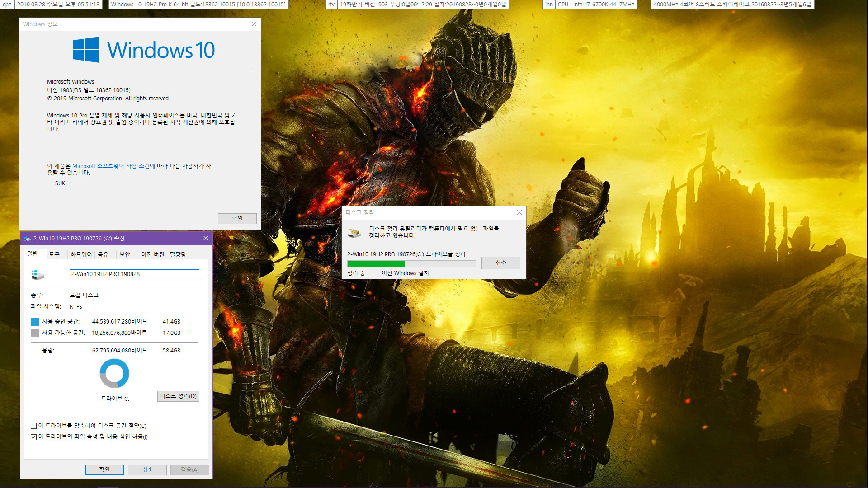The width and height of the screenshot is (868, 488).
Task: Click the 드라이브 C: label under the chart
Action: coord(115,399)
